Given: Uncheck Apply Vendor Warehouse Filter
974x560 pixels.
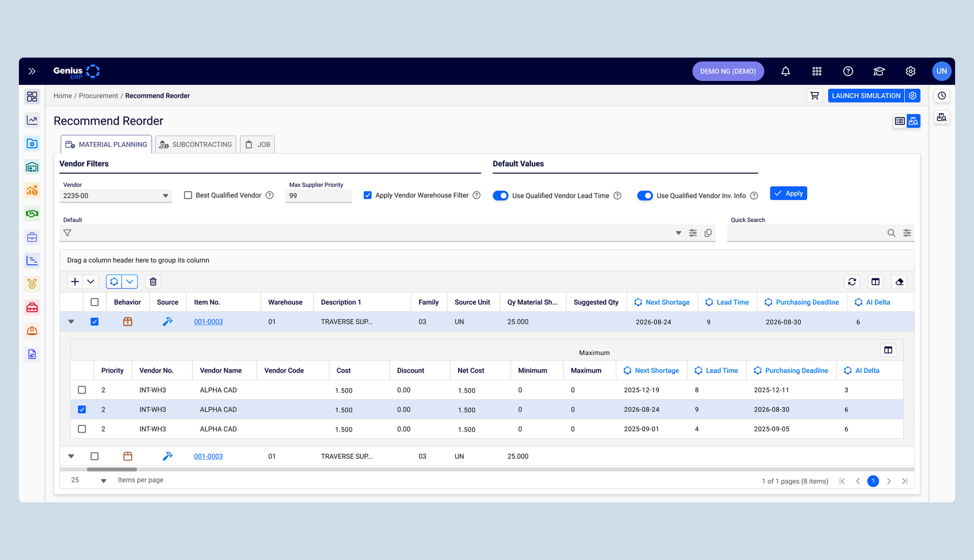Looking at the screenshot, I should (368, 195).
